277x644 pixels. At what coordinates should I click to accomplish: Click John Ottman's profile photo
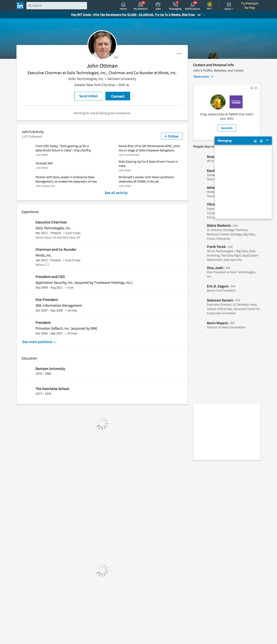102,45
